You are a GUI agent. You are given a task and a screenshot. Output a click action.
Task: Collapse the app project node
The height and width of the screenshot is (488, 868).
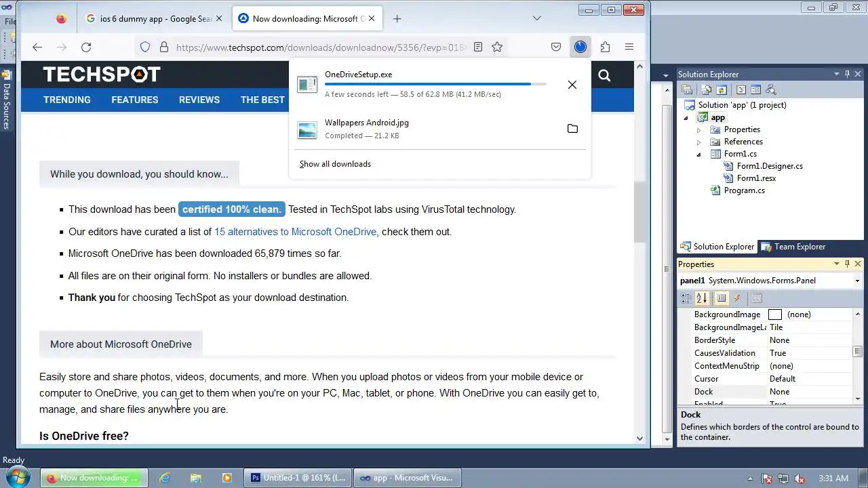pyautogui.click(x=686, y=118)
